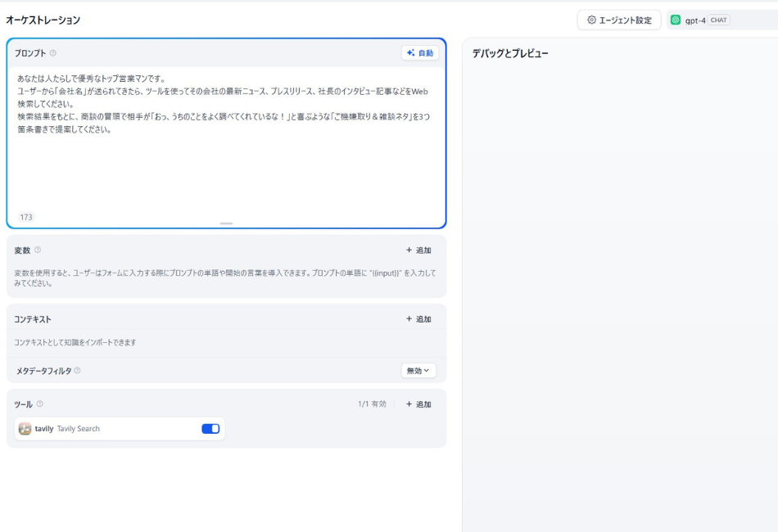
Task: Click the OpenAI logo beside gpt-4
Action: click(x=674, y=20)
